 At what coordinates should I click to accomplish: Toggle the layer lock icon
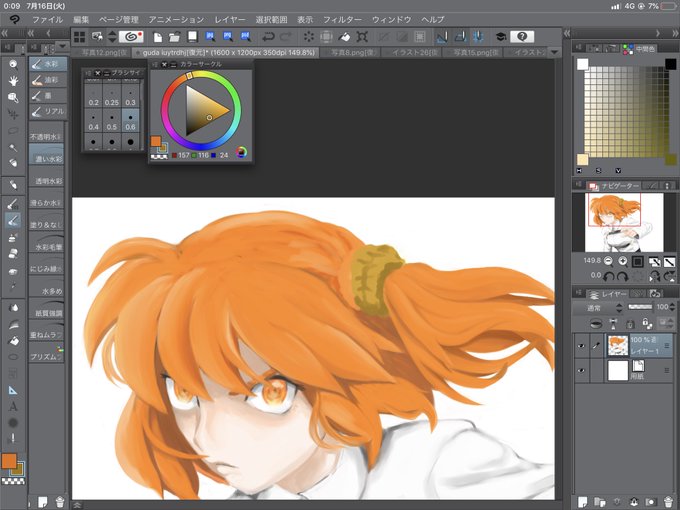pos(630,324)
